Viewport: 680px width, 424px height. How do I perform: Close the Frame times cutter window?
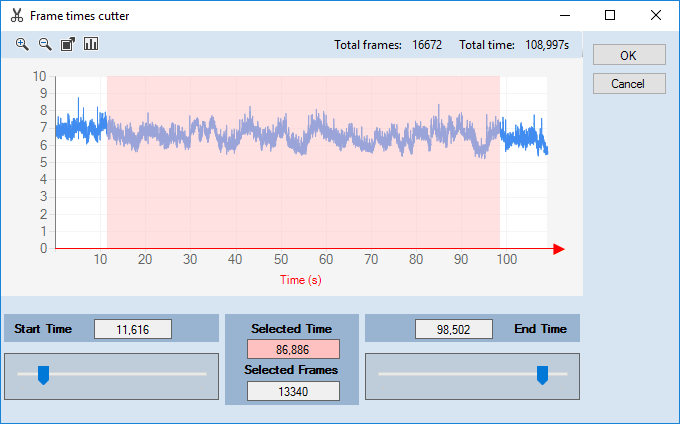coord(656,16)
